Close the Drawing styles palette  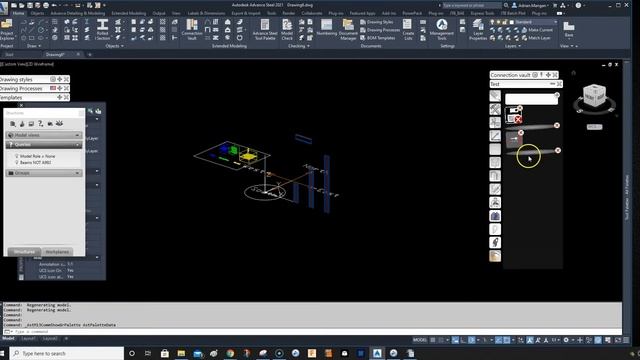coord(66,79)
